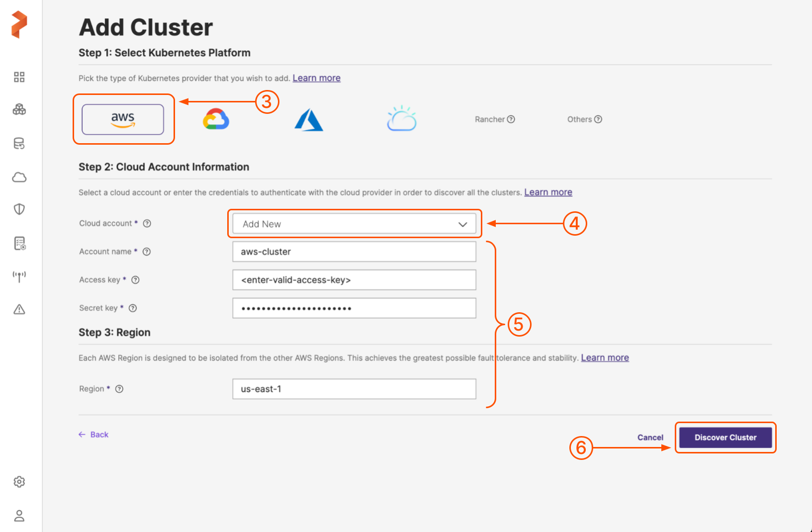Choose the Google Cloud platform icon
Image resolution: width=812 pixels, height=532 pixels.
click(216, 119)
